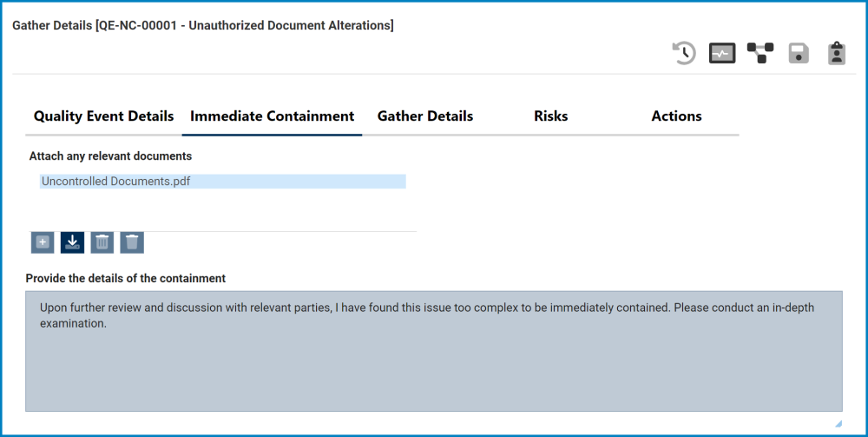This screenshot has width=868, height=437.
Task: Open the Gather Details tab
Action: tap(425, 116)
